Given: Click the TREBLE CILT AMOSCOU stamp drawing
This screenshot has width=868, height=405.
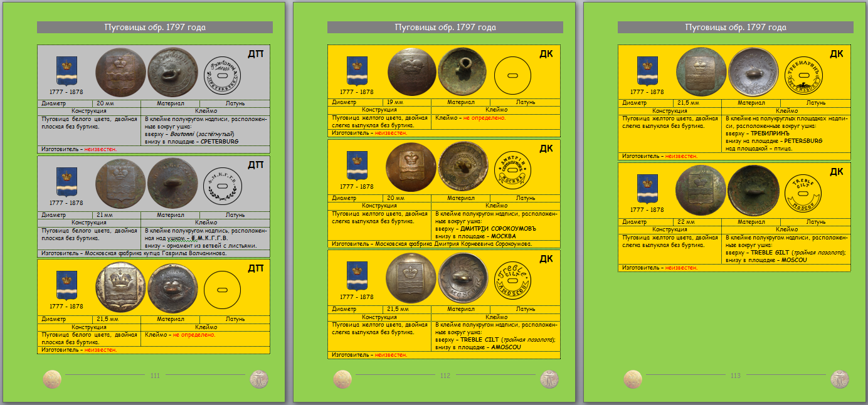Looking at the screenshot, I should pyautogui.click(x=512, y=278).
